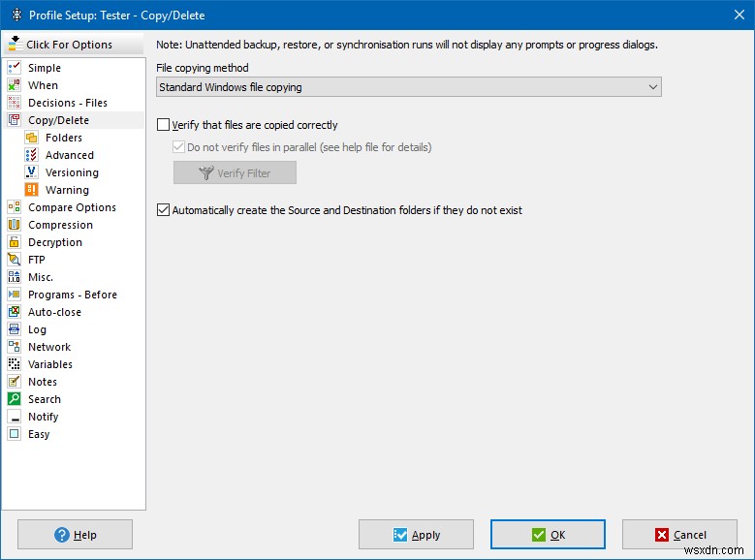Click the Notes pencil icon
The height and width of the screenshot is (560, 755).
click(x=15, y=382)
